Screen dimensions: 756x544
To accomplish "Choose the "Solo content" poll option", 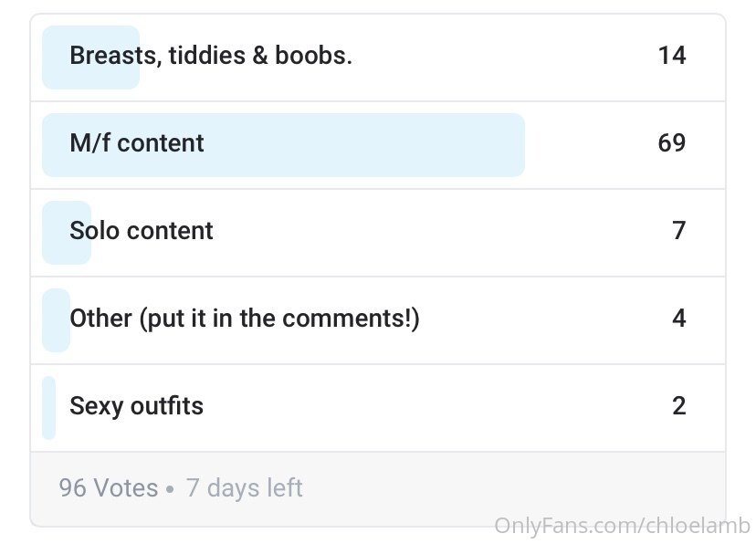I will pos(378,233).
